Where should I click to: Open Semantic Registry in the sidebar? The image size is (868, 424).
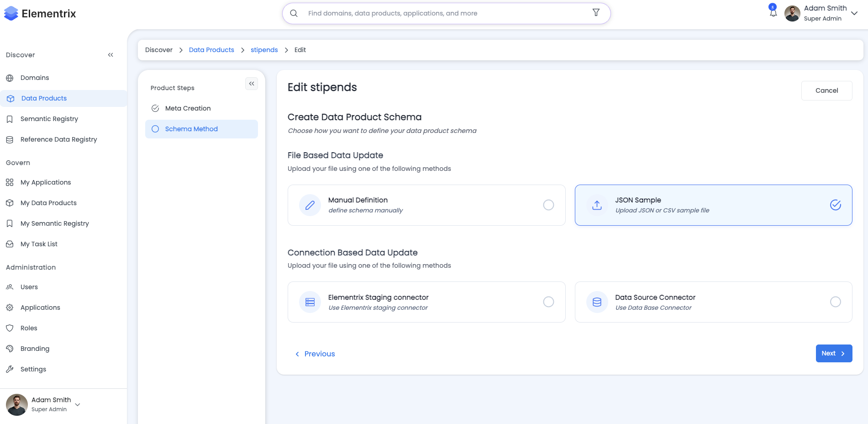49,119
